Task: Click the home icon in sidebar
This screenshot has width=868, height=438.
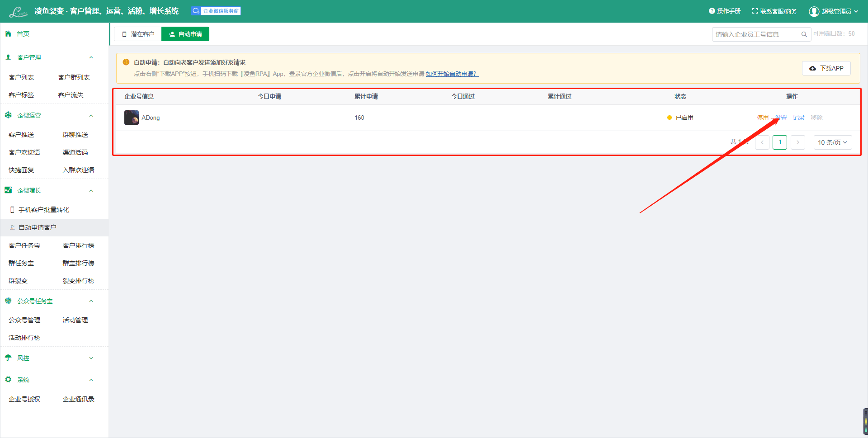Action: [x=8, y=34]
